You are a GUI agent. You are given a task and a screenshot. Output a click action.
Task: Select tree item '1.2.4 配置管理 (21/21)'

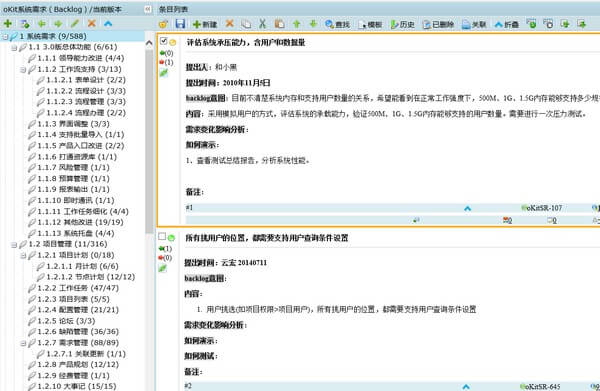click(78, 310)
